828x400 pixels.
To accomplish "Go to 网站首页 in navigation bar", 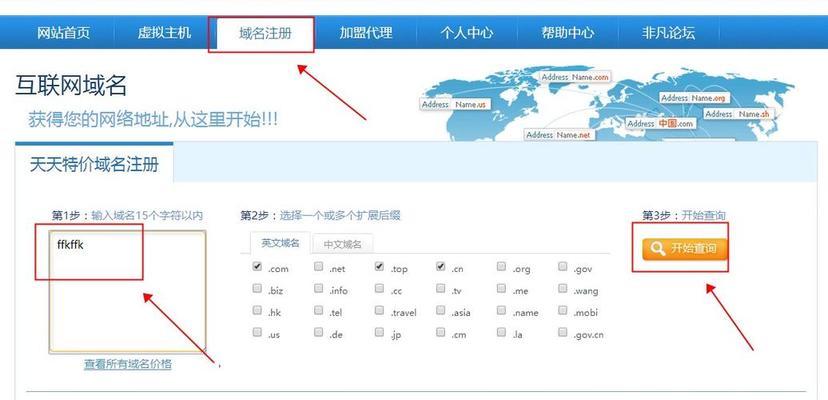I will (64, 33).
